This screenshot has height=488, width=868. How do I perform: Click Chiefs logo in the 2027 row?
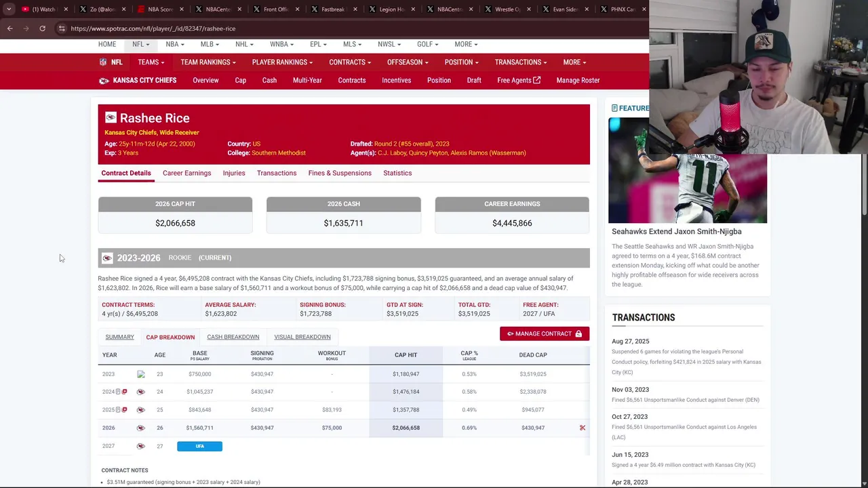[140, 446]
